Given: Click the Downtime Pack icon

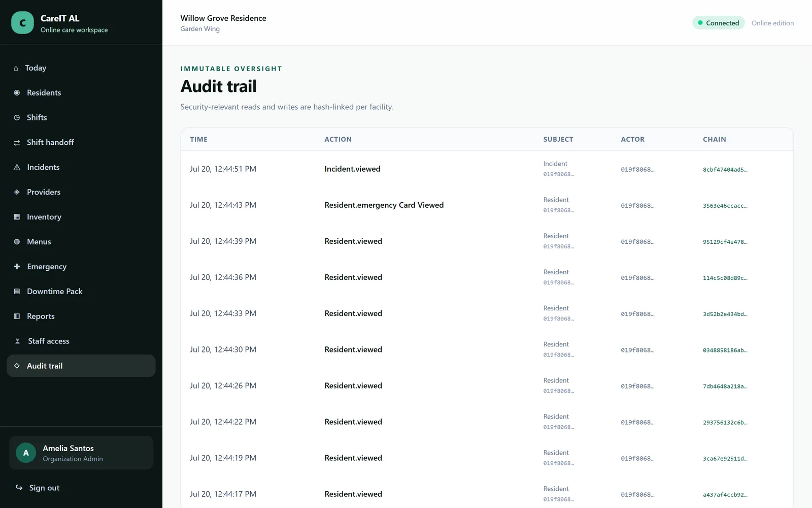Looking at the screenshot, I should click(x=17, y=292).
